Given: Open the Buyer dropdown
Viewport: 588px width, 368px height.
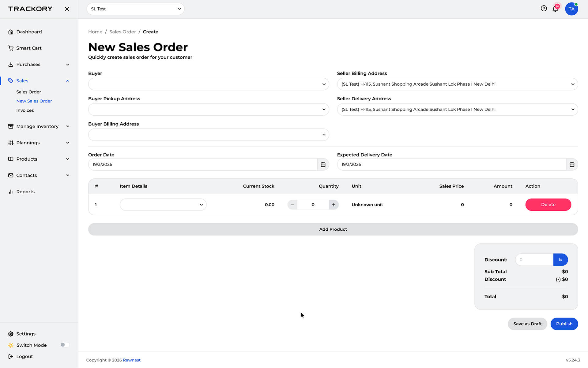Looking at the screenshot, I should [x=208, y=84].
